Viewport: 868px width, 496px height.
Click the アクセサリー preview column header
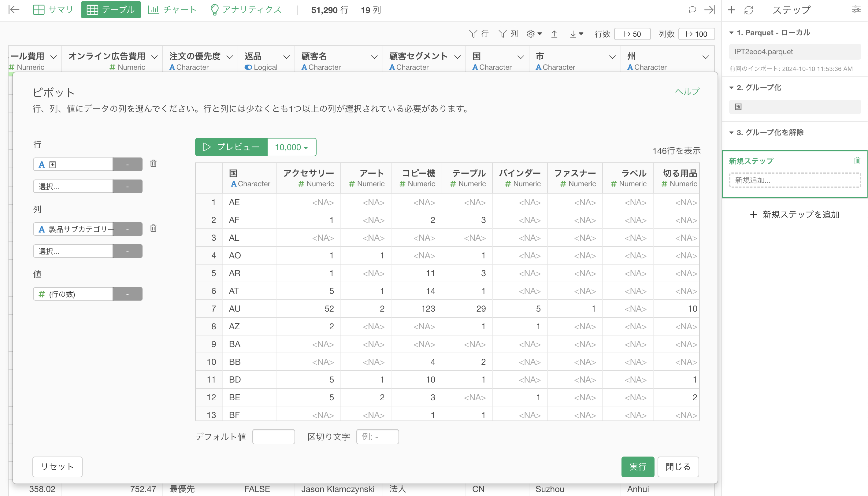point(309,178)
